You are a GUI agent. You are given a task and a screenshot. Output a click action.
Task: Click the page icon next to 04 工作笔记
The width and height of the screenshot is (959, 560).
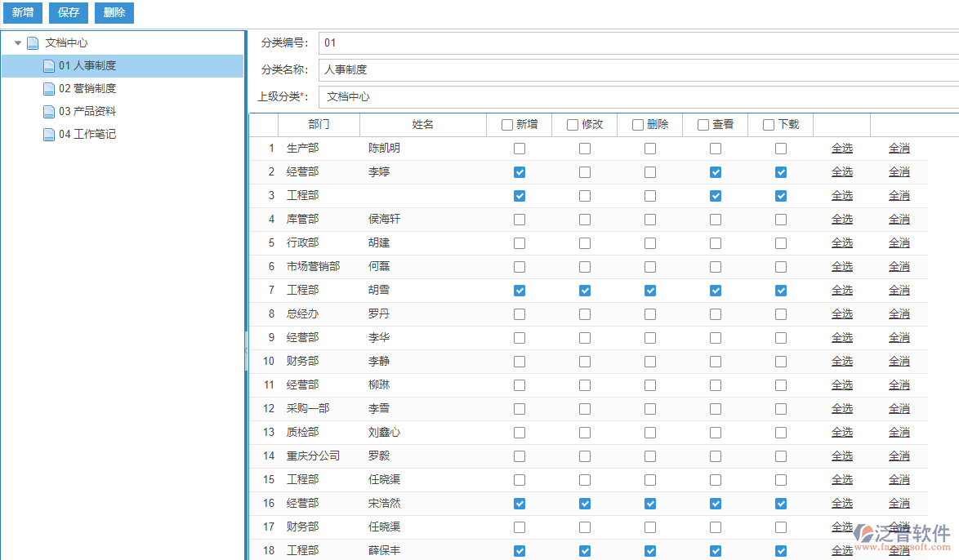pyautogui.click(x=48, y=134)
